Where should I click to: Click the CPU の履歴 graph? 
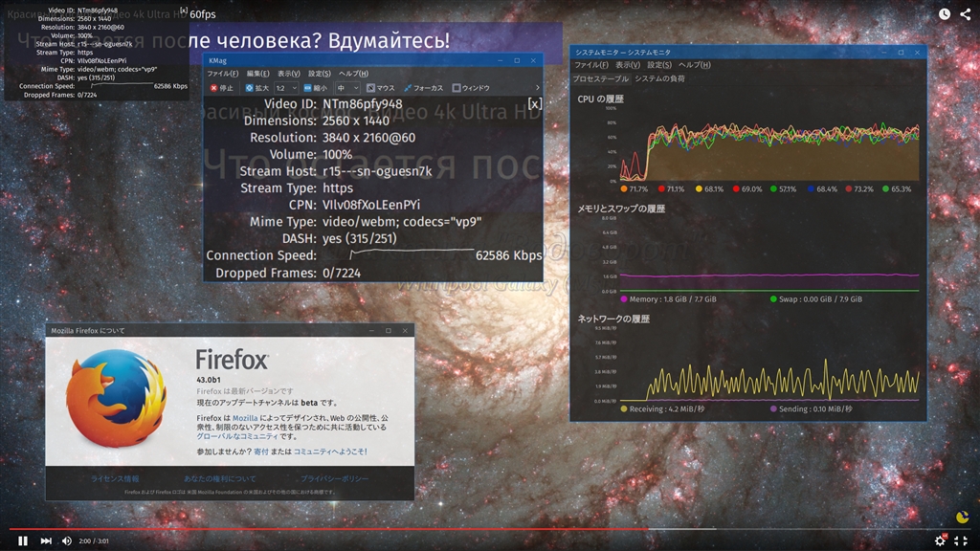768,145
